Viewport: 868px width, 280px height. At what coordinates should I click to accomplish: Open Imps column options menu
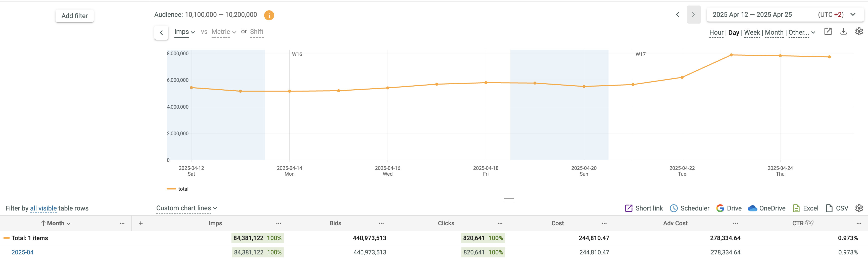(x=278, y=223)
